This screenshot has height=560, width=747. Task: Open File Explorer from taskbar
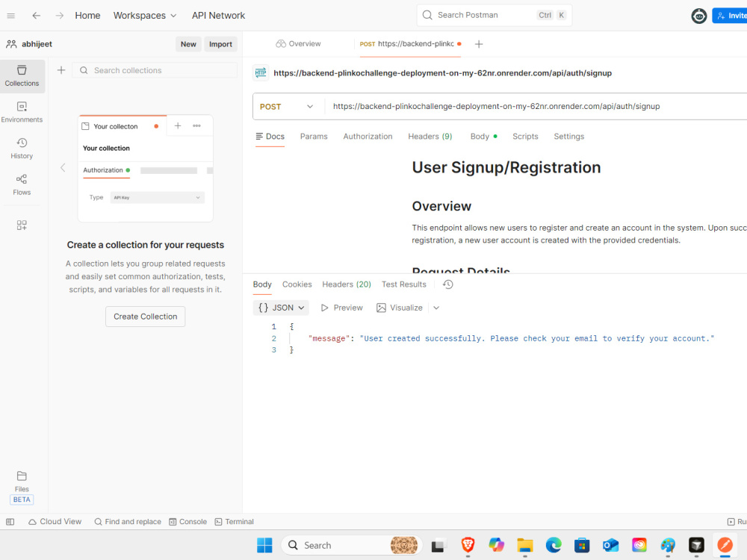(525, 545)
